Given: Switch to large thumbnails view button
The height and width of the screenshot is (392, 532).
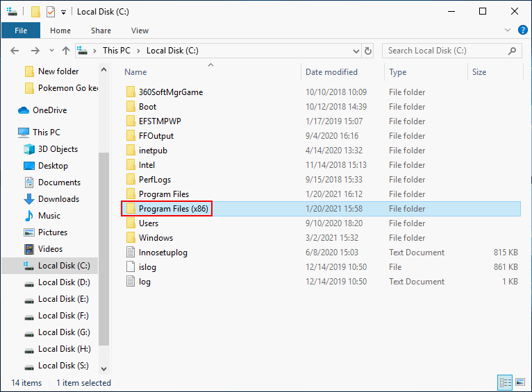Looking at the screenshot, I should pos(520,382).
